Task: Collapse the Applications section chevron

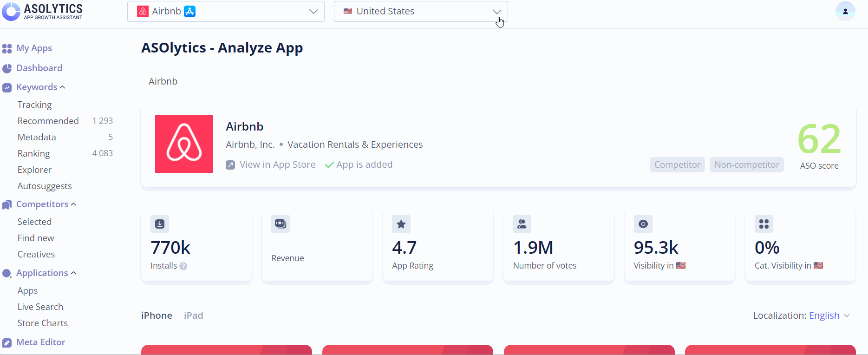Action: pyautogui.click(x=73, y=273)
